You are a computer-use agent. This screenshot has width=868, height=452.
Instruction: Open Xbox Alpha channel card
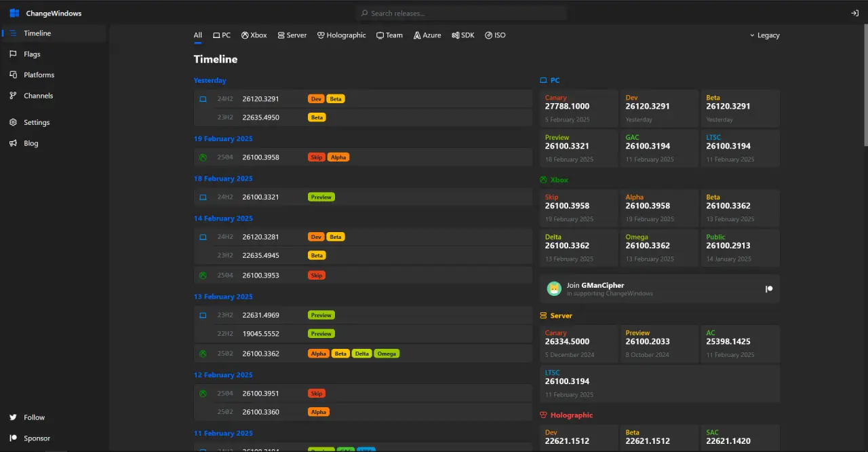pos(660,208)
